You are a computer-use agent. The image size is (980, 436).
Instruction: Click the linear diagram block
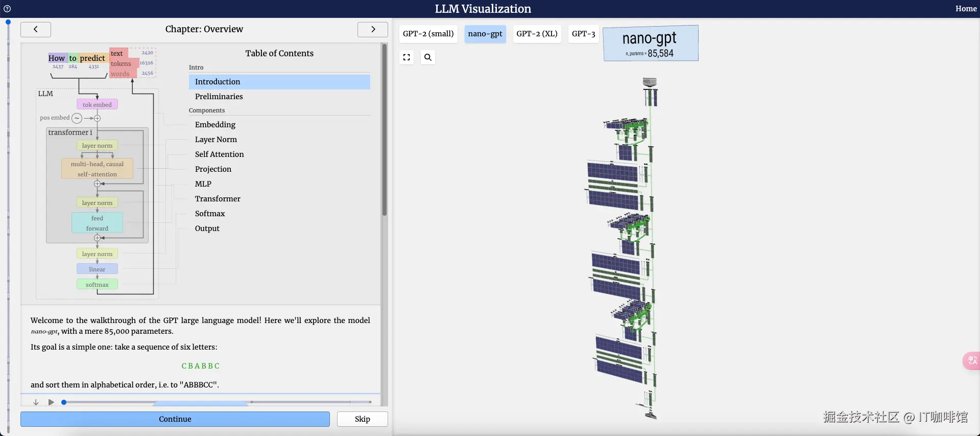[97, 269]
